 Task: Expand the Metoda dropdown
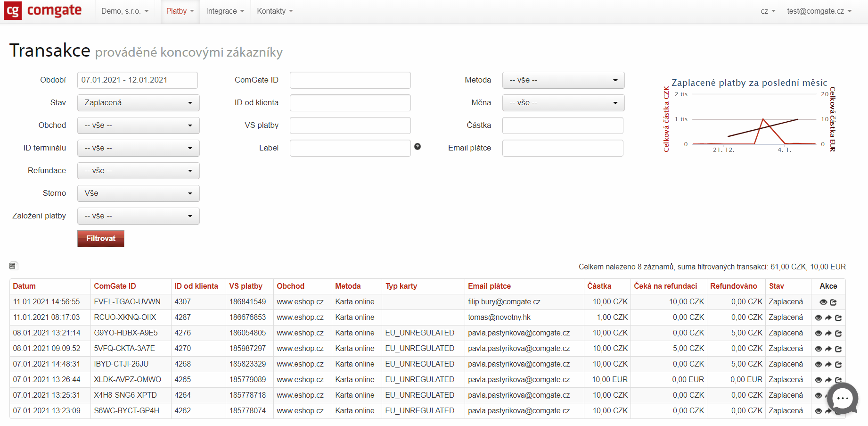563,80
